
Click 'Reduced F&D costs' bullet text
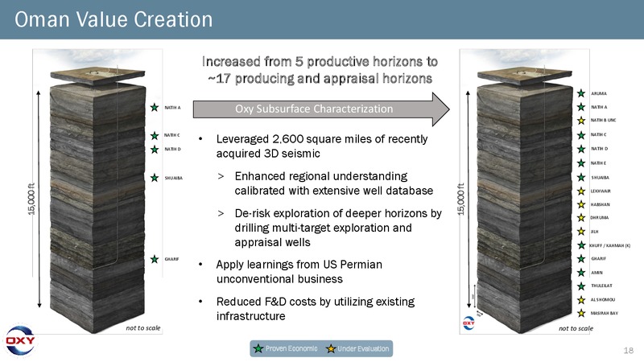click(316, 309)
